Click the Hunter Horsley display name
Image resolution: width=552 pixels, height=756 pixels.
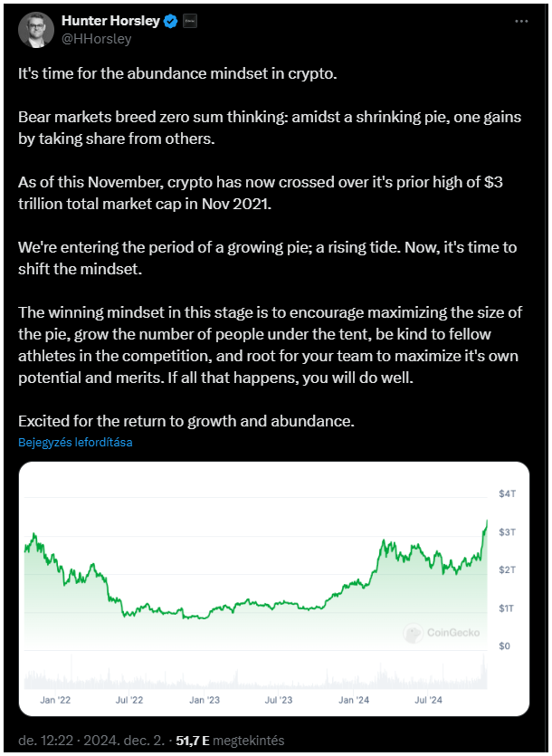click(x=110, y=21)
